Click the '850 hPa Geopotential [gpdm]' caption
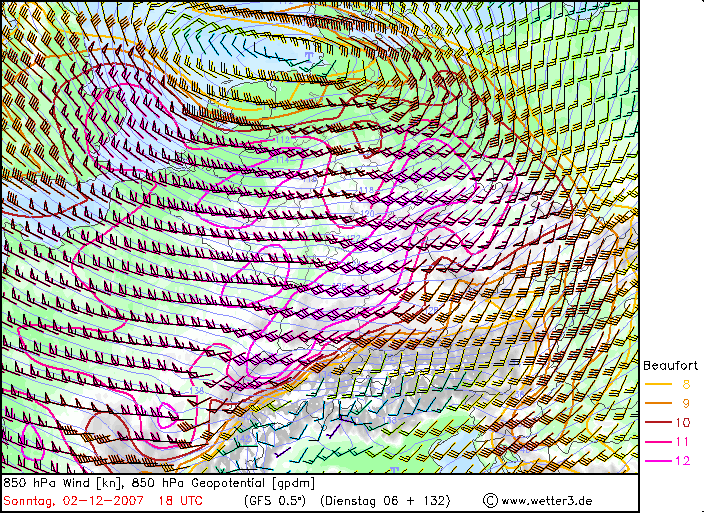Image resolution: width=704 pixels, height=513 pixels. 223,483
